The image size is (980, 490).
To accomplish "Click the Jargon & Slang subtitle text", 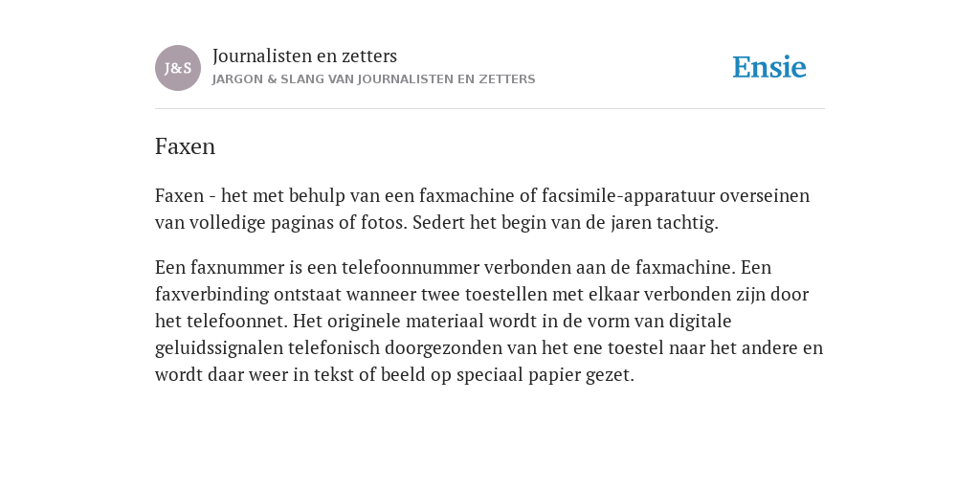I will 374,79.
